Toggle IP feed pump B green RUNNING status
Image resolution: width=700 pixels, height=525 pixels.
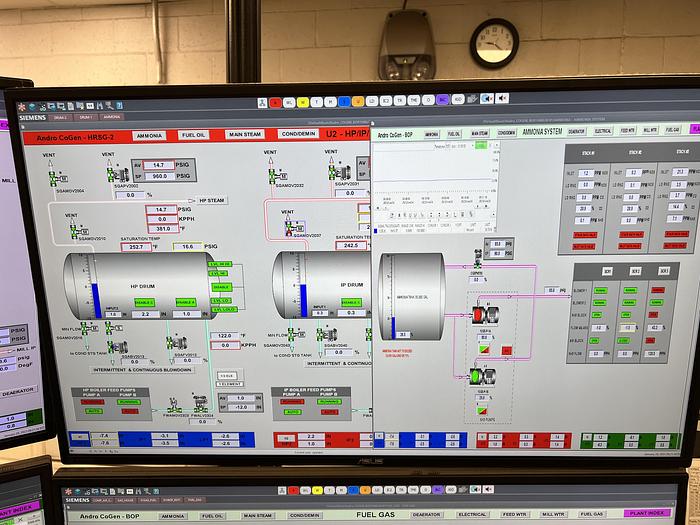pyautogui.click(x=329, y=402)
